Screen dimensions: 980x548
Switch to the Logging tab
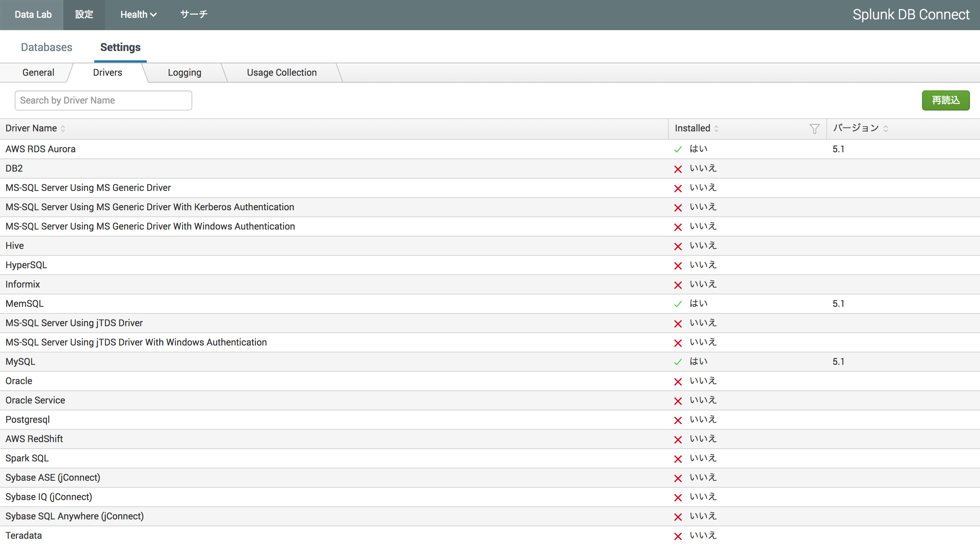184,73
